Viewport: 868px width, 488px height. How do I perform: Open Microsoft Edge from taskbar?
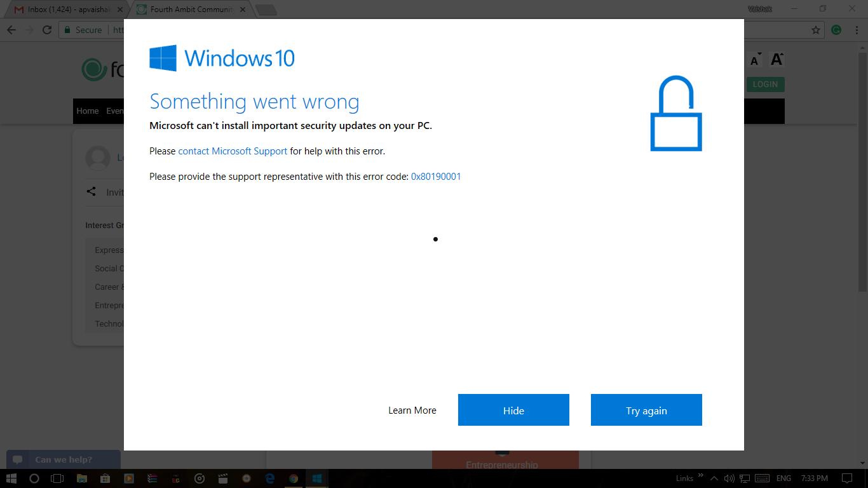pyautogui.click(x=269, y=478)
